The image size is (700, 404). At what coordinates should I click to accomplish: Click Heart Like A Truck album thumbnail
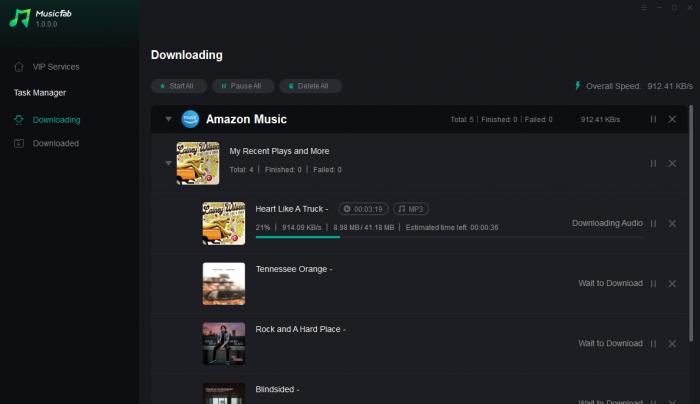pos(224,223)
